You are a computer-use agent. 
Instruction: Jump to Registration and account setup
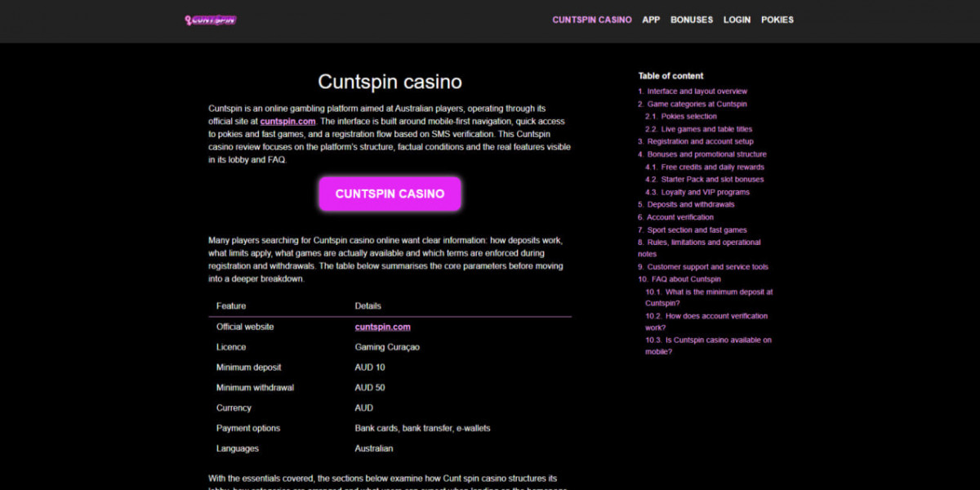click(700, 141)
